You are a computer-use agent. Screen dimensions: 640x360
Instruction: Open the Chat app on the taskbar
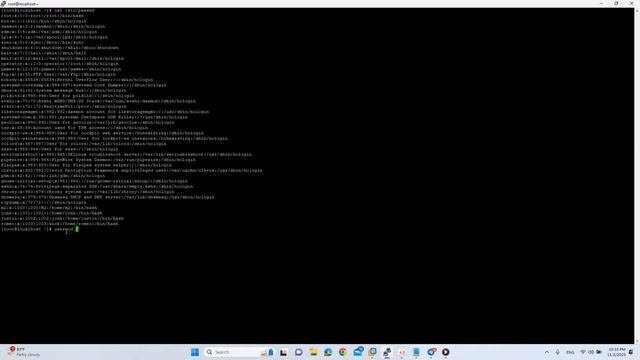[x=298, y=352]
